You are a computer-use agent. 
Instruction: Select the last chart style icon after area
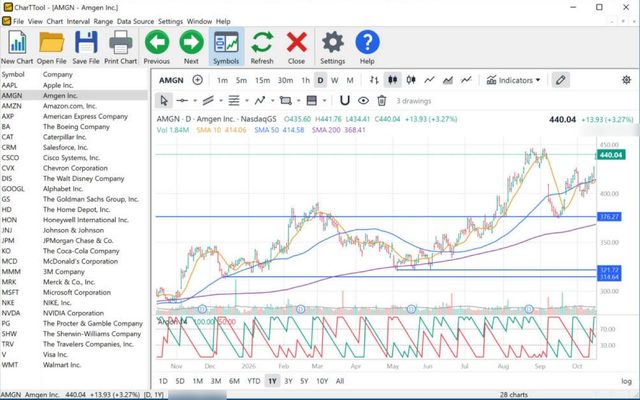pyautogui.click(x=466, y=80)
